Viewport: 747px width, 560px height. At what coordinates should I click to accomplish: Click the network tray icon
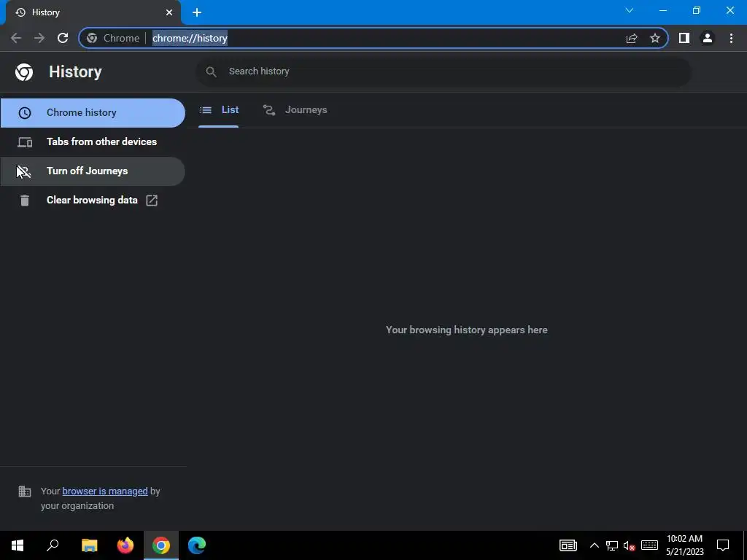(612, 545)
